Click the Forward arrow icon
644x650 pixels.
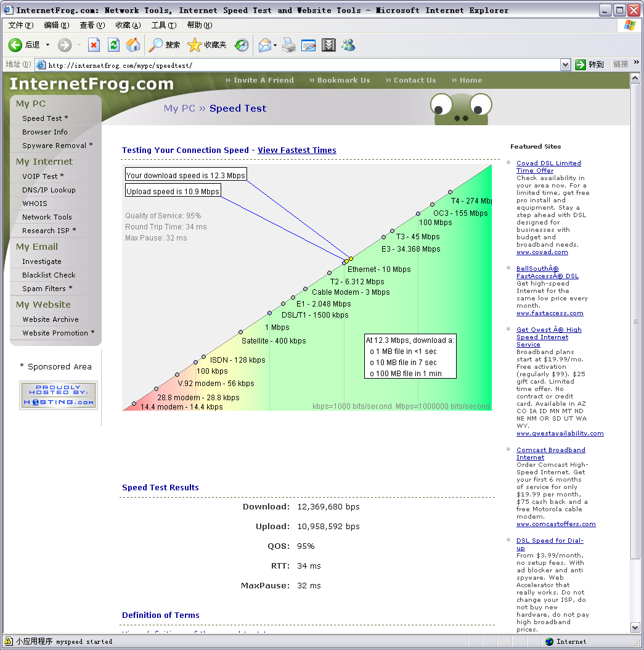[64, 45]
